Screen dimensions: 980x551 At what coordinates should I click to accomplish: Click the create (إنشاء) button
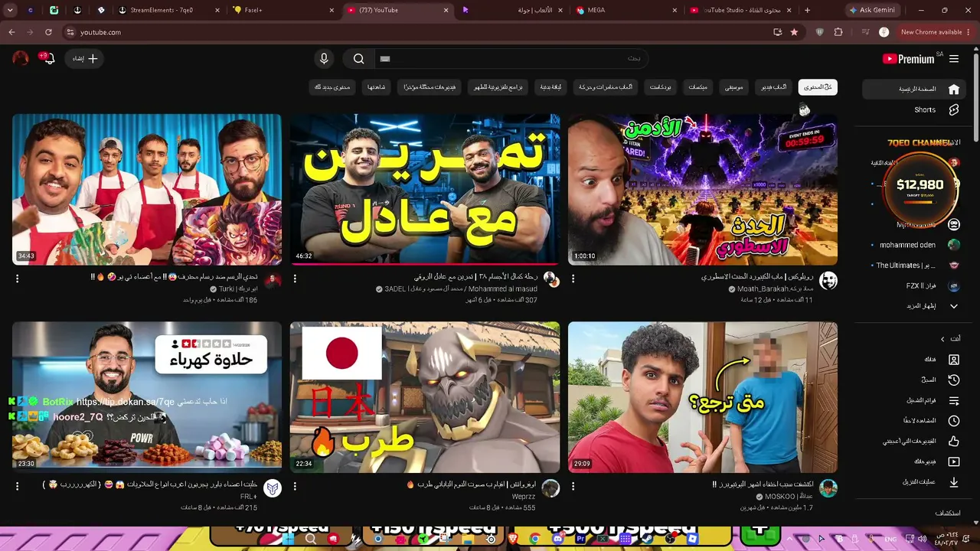pos(84,58)
